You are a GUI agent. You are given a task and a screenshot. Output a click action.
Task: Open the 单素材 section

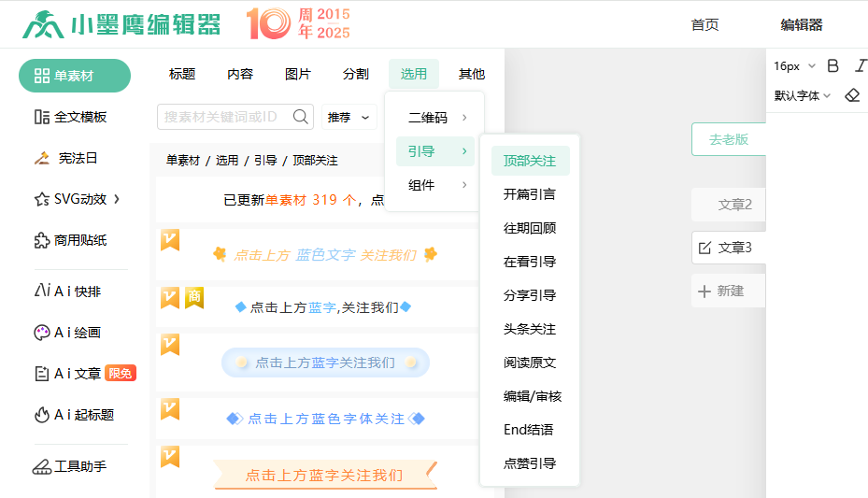[x=75, y=76]
